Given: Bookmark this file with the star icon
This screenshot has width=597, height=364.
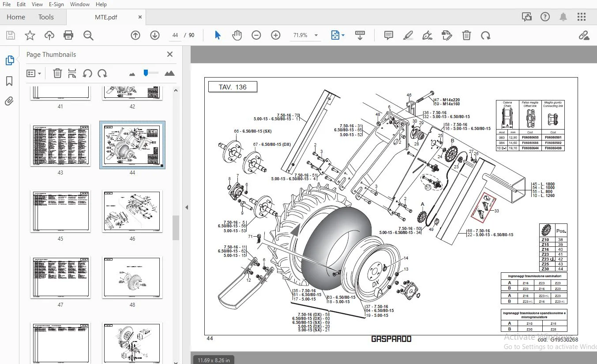Looking at the screenshot, I should (x=30, y=35).
